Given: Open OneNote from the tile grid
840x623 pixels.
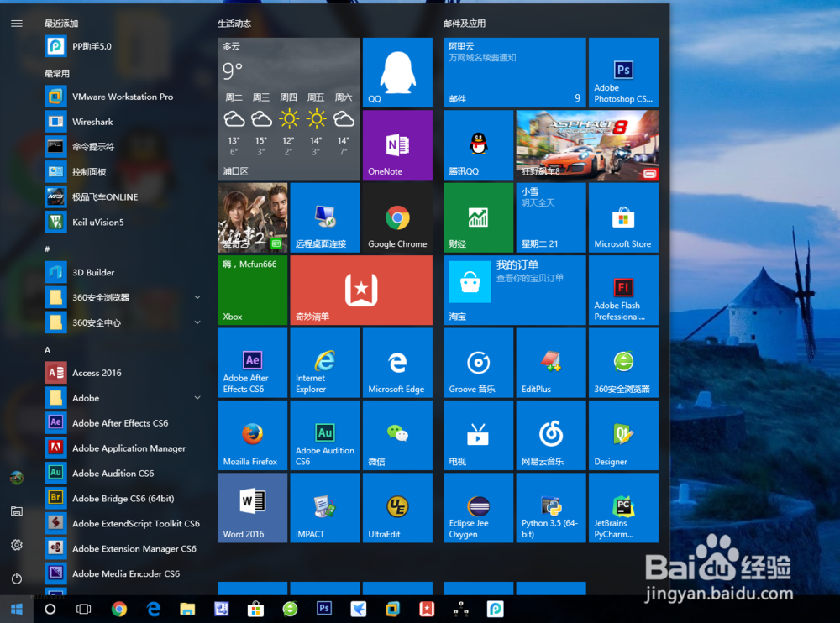Looking at the screenshot, I should tap(397, 144).
